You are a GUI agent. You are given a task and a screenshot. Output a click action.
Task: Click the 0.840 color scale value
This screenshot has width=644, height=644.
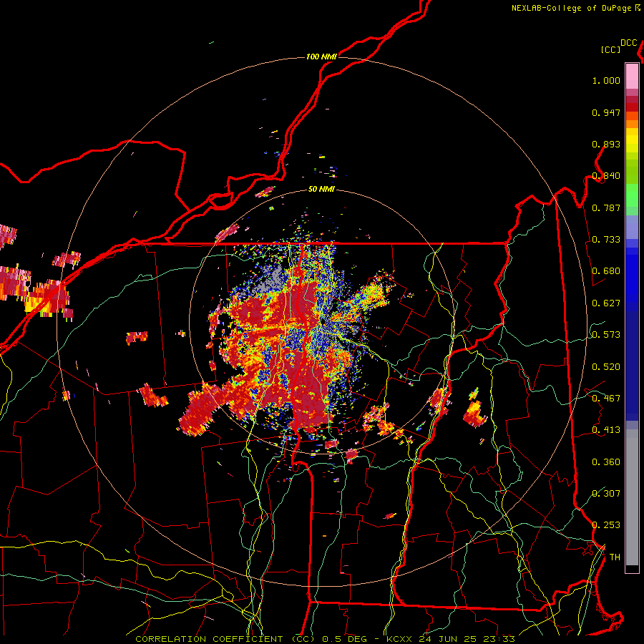pyautogui.click(x=606, y=176)
